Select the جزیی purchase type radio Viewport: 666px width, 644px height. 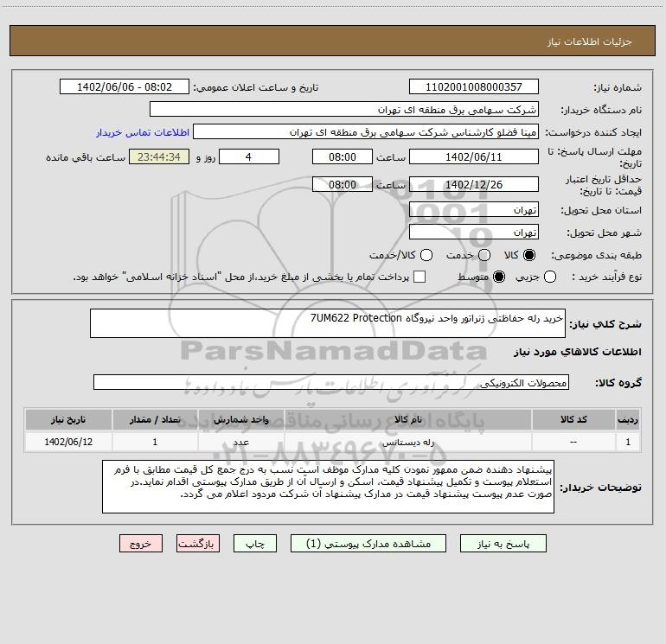[549, 277]
